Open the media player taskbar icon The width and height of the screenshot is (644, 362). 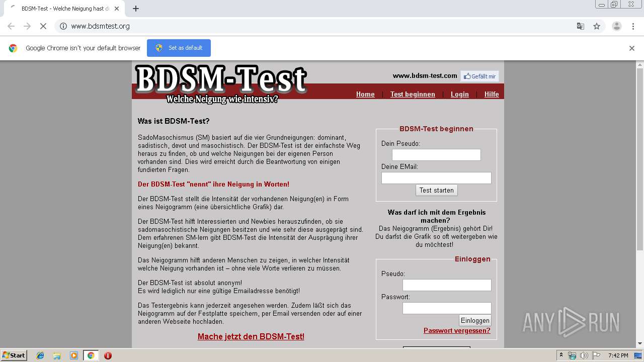pos(74,355)
